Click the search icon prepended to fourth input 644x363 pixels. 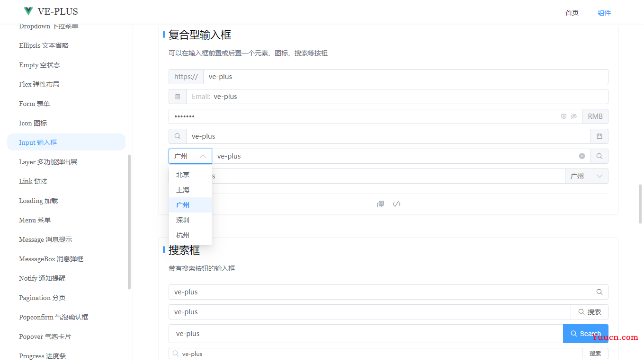coord(178,136)
